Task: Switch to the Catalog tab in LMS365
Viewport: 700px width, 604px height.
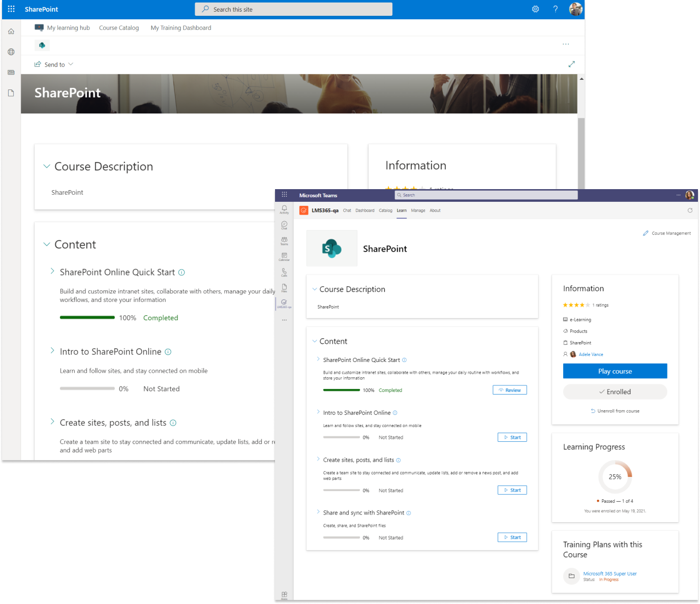Action: tap(385, 210)
